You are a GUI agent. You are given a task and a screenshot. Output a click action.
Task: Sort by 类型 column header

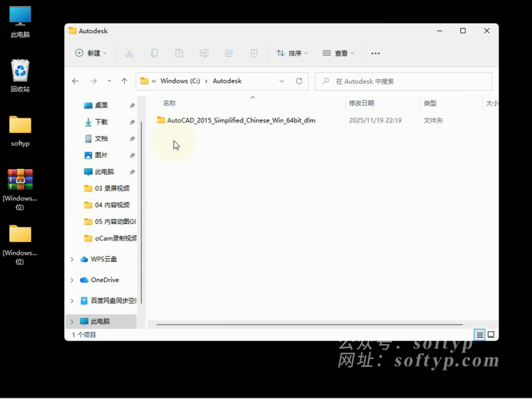click(x=430, y=103)
